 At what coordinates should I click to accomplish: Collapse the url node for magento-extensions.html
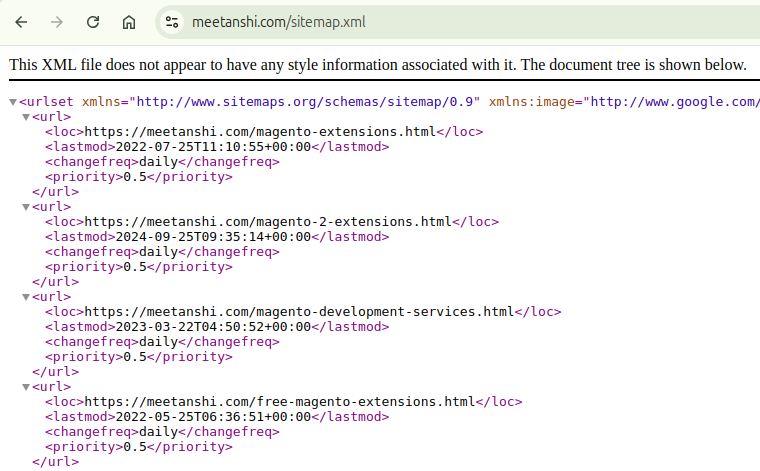pyautogui.click(x=26, y=117)
